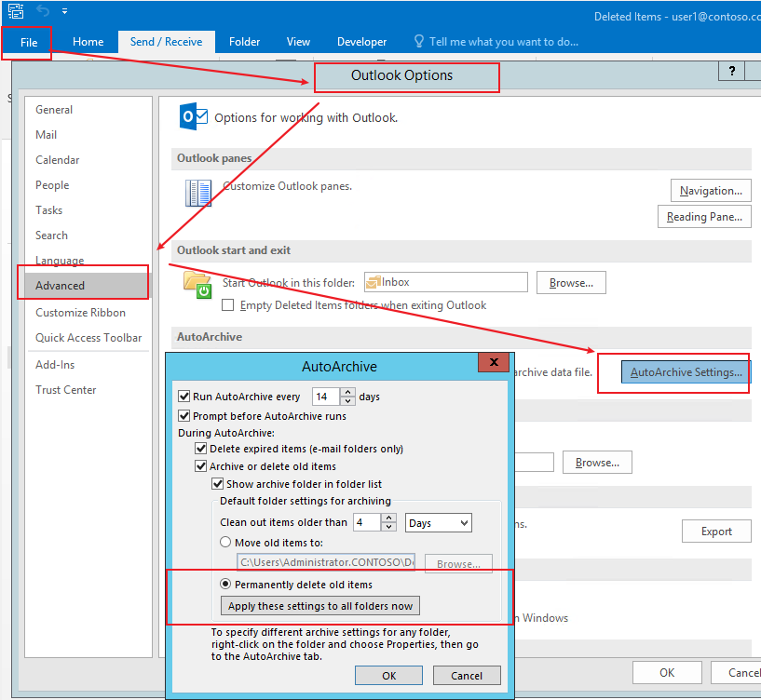The height and width of the screenshot is (700, 761).
Task: Toggle Archive or delete old items
Action: click(200, 466)
